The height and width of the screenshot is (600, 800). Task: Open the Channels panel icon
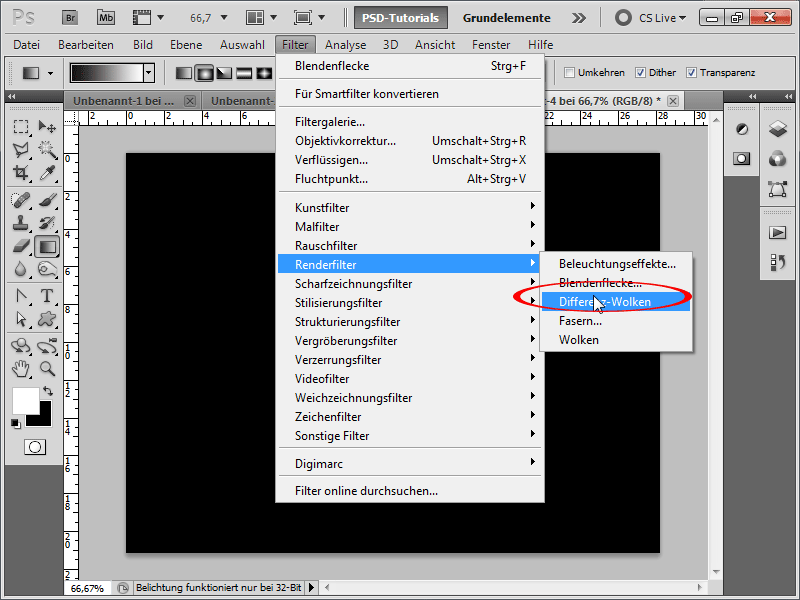pyautogui.click(x=778, y=159)
